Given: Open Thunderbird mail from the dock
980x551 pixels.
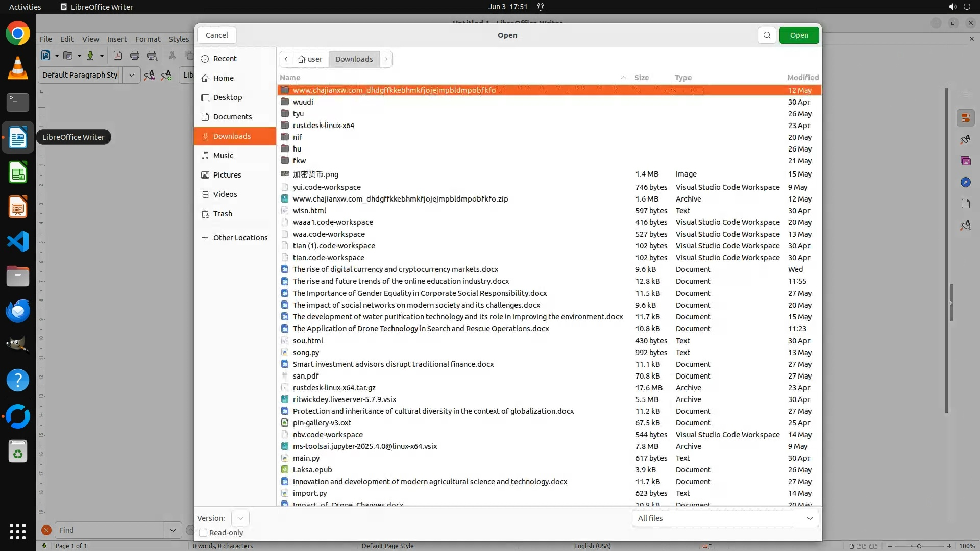Looking at the screenshot, I should 18,311.
